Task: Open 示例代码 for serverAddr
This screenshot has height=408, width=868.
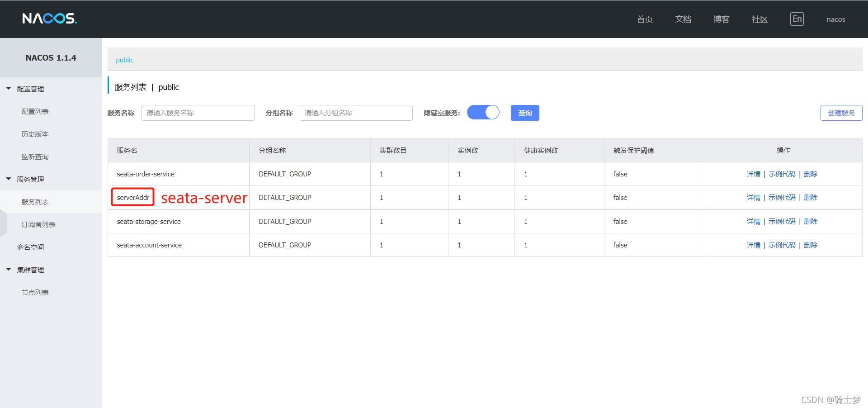Action: coord(782,198)
